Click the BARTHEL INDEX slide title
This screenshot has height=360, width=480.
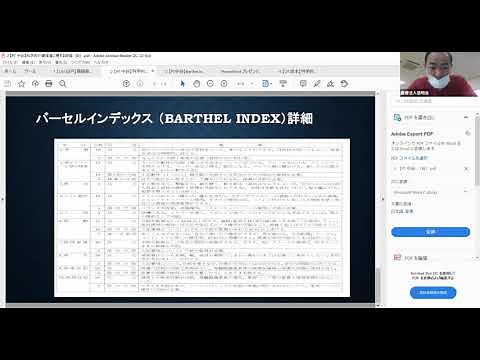coord(174,118)
